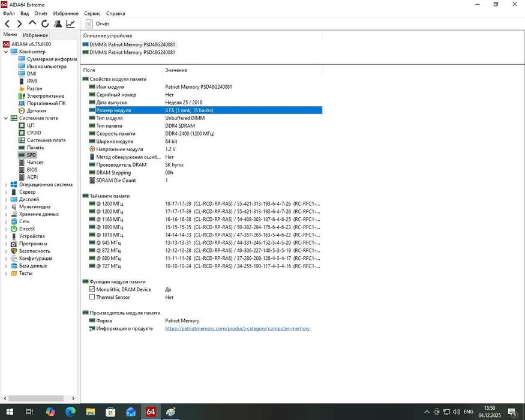Image resolution: width=525 pixels, height=420 pixels.
Task: Expand the Операционная система node
Action: pyautogui.click(x=5, y=185)
